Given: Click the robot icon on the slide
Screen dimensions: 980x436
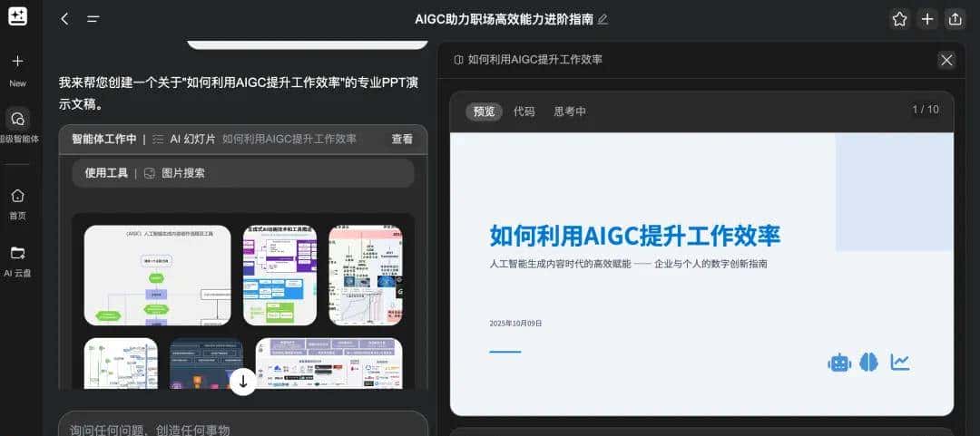Looking at the screenshot, I should coord(839,363).
